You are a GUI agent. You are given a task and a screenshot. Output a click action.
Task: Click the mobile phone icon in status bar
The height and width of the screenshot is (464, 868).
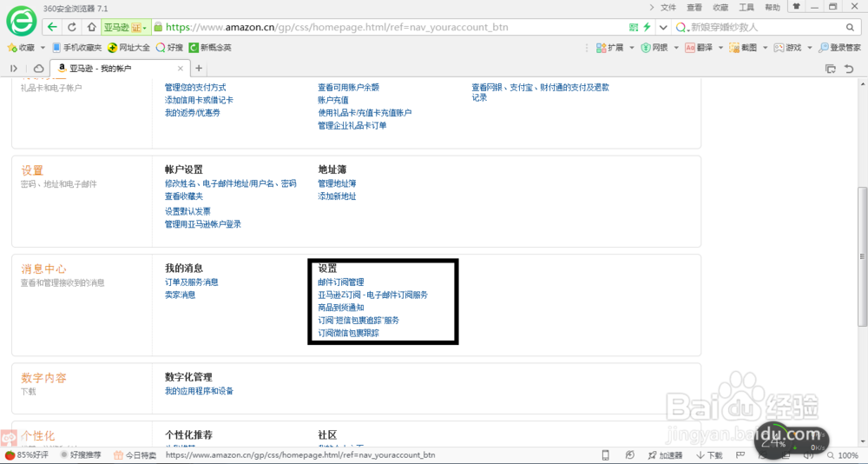606,455
